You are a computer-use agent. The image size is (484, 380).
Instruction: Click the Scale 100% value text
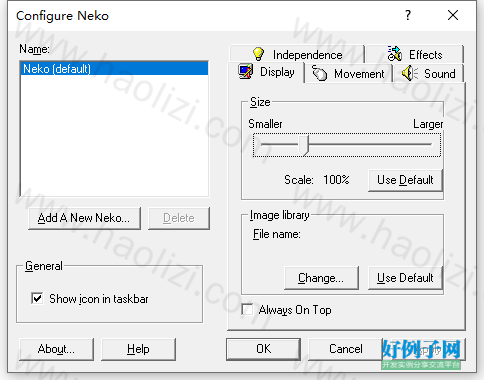336,180
